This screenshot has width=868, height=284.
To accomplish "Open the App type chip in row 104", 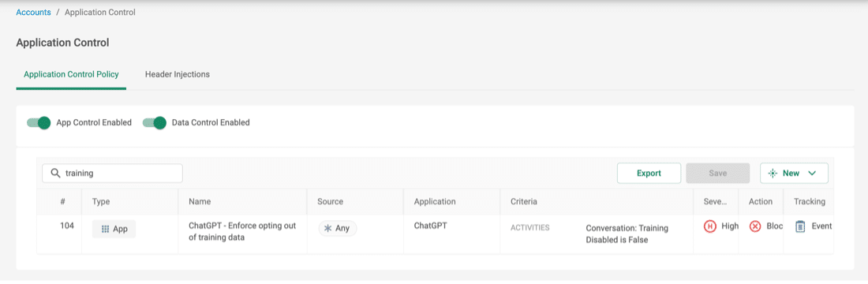I will (x=114, y=229).
